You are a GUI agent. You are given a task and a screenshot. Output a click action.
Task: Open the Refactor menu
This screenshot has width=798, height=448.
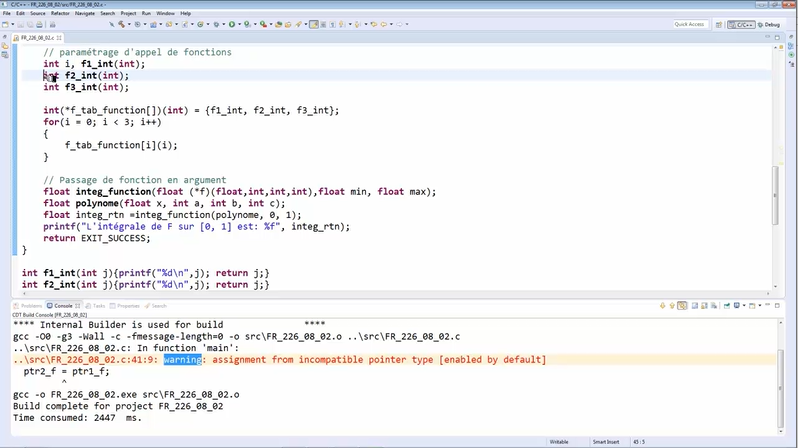(60, 13)
